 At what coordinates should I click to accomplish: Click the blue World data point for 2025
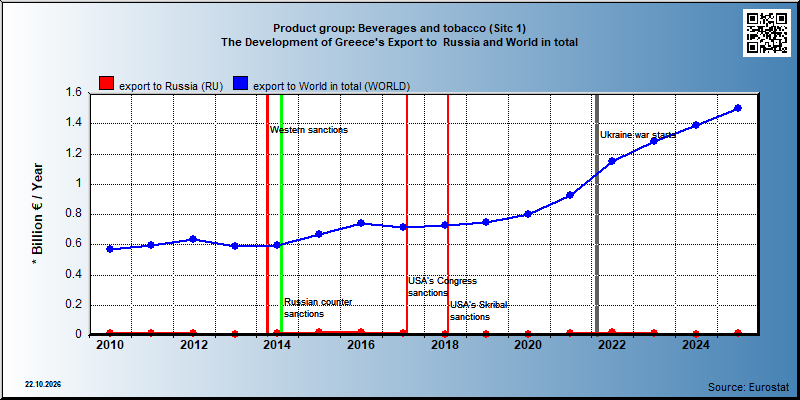coord(738,108)
